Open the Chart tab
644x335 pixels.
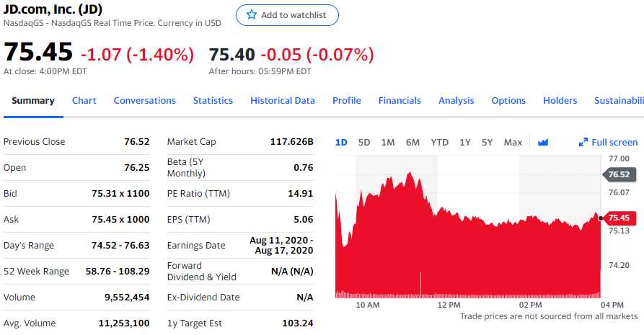[84, 100]
